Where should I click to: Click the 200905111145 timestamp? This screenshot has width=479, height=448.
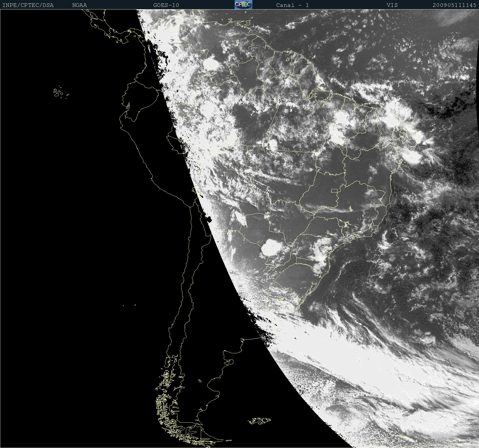(x=454, y=5)
